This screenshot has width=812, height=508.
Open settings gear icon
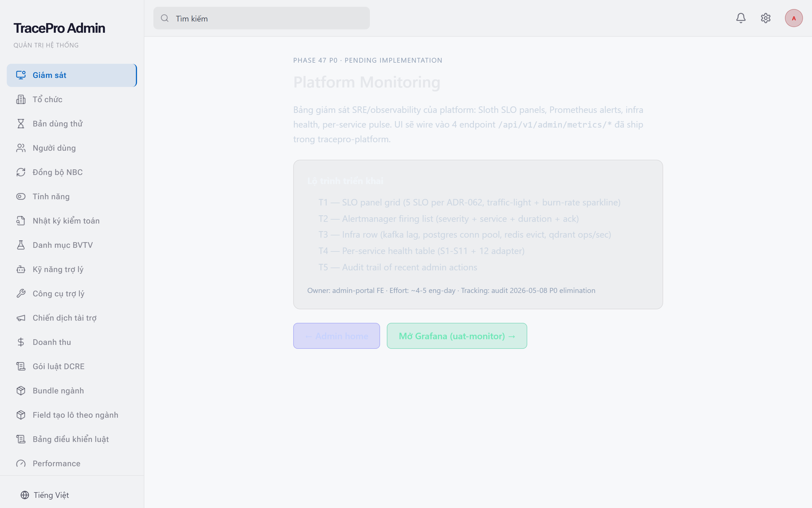tap(765, 18)
